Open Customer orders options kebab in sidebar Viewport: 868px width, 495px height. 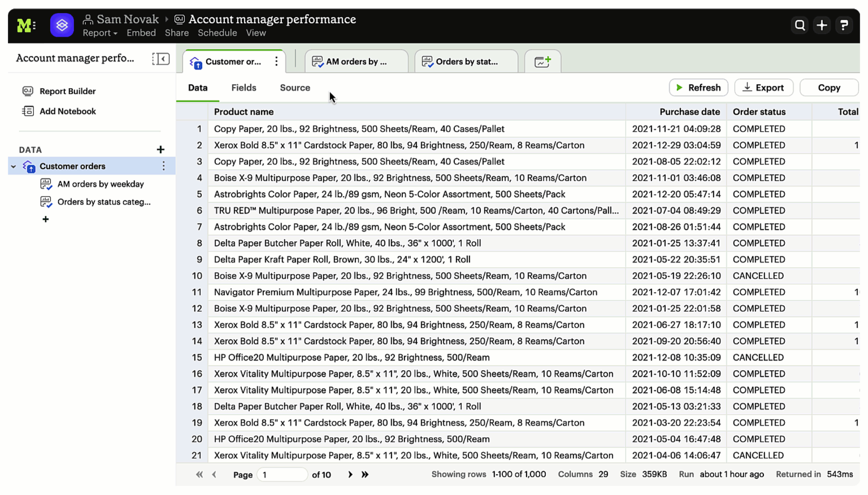[x=164, y=166]
